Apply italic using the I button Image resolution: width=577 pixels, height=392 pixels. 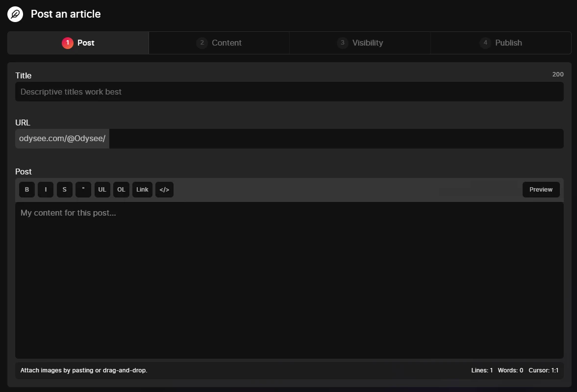[x=46, y=190]
